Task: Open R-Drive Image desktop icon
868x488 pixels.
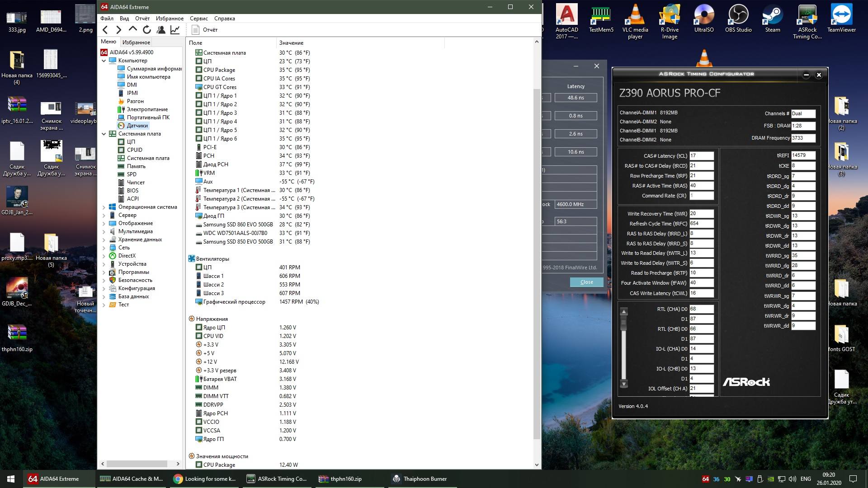Action: (670, 21)
